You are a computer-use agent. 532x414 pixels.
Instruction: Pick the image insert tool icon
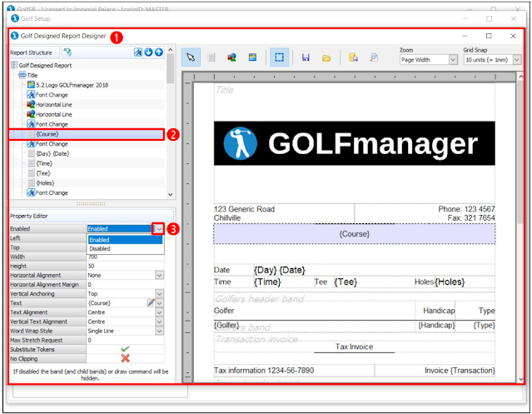pos(252,57)
